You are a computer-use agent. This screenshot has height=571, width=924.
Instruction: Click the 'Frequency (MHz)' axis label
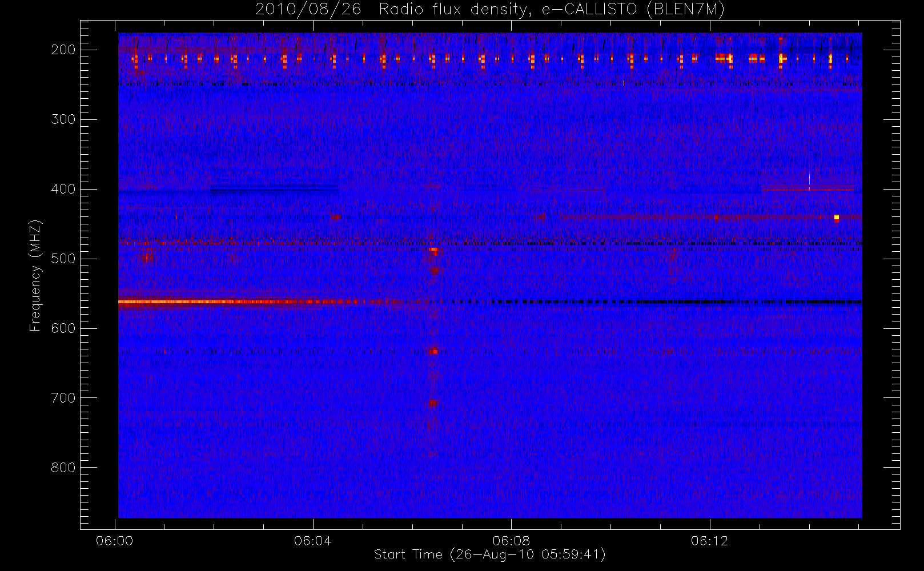click(35, 275)
